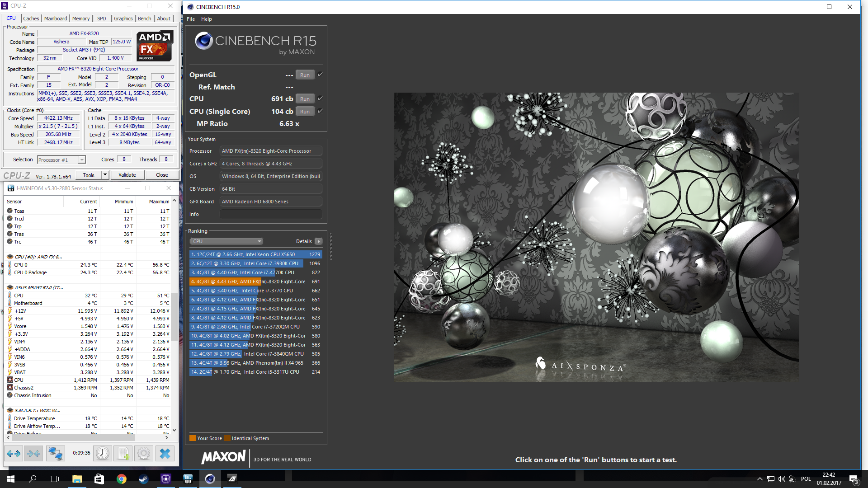Image resolution: width=868 pixels, height=488 pixels.
Task: Collapse CPU [#0] AMD FX-8 sensor group
Action: pos(10,257)
